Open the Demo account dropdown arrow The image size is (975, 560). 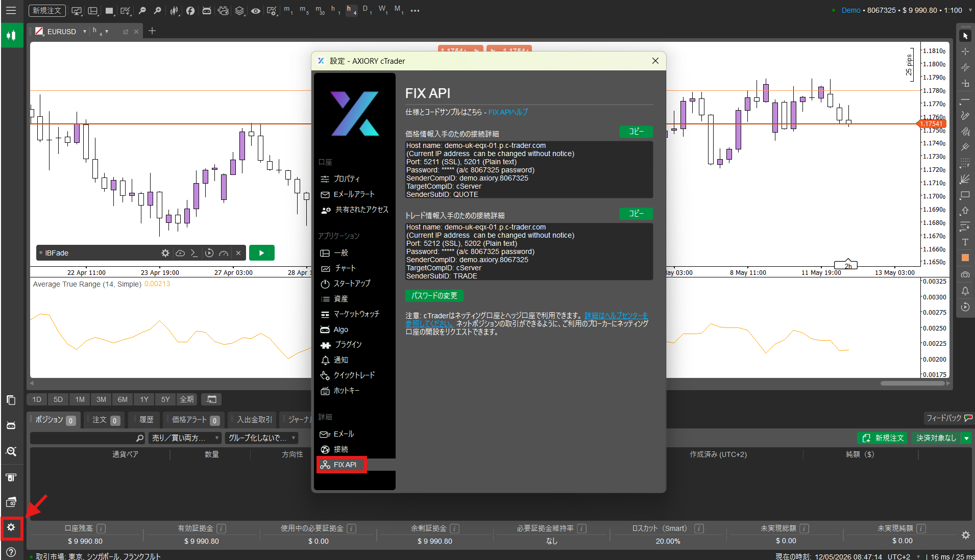(x=970, y=10)
